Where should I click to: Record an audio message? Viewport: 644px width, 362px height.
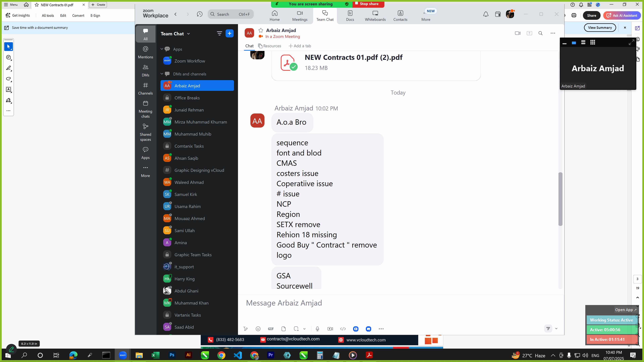click(317, 329)
